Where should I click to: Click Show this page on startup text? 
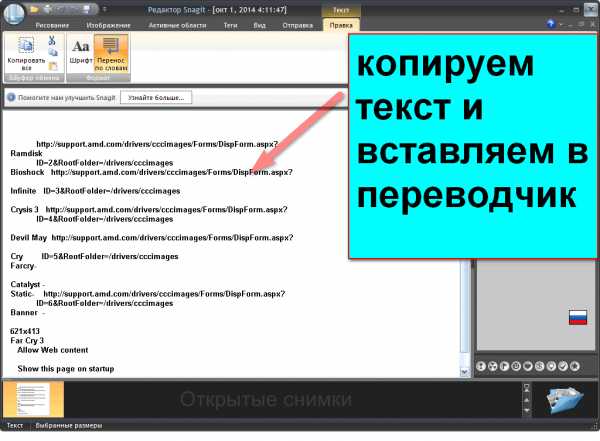66,369
